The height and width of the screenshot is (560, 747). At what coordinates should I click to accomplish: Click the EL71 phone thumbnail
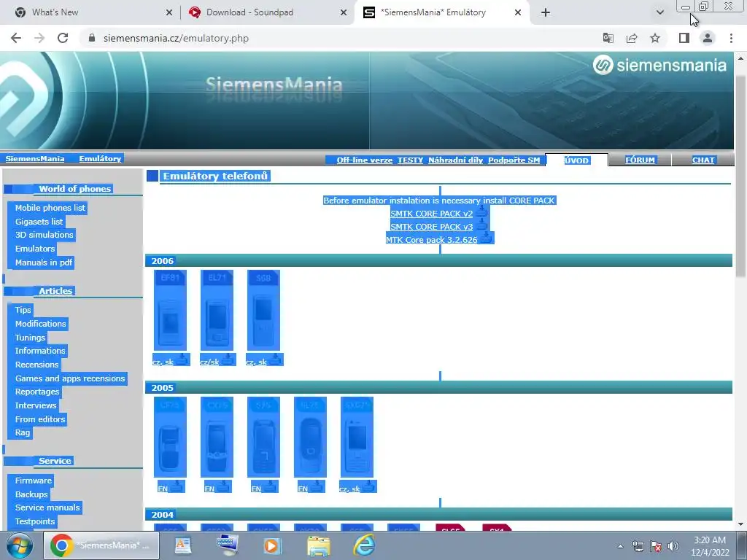(x=217, y=310)
